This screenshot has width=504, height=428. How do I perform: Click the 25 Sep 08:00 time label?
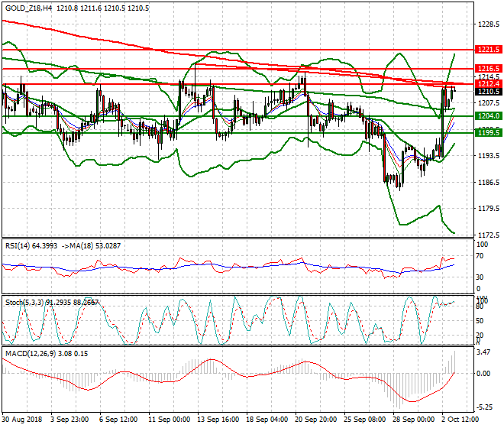pyautogui.click(x=365, y=420)
